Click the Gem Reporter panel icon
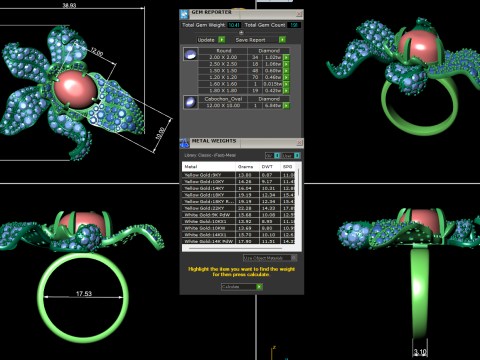The image size is (480, 360). tap(184, 14)
